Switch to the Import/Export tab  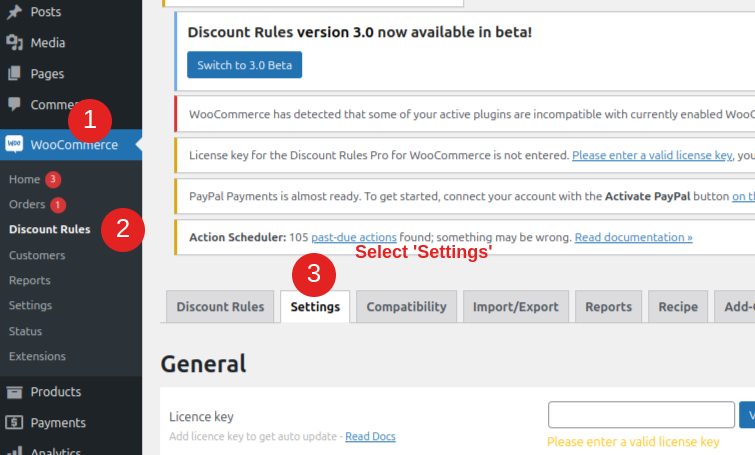pos(516,307)
